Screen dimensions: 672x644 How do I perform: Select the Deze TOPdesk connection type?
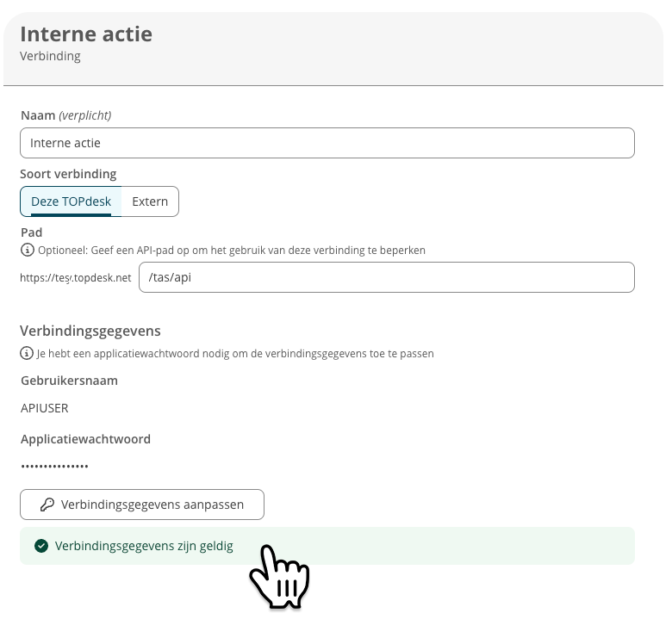point(71,201)
